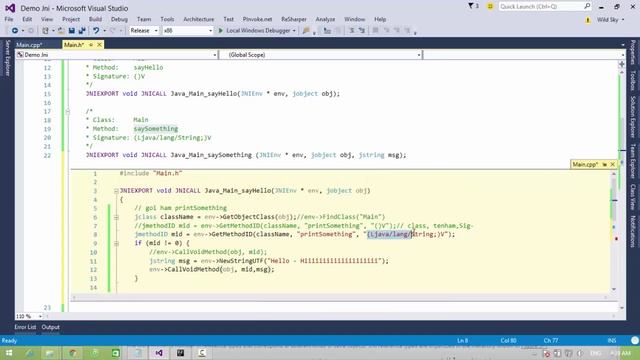Open the Output panel tab
This screenshot has width=640, height=360.
pyautogui.click(x=51, y=327)
